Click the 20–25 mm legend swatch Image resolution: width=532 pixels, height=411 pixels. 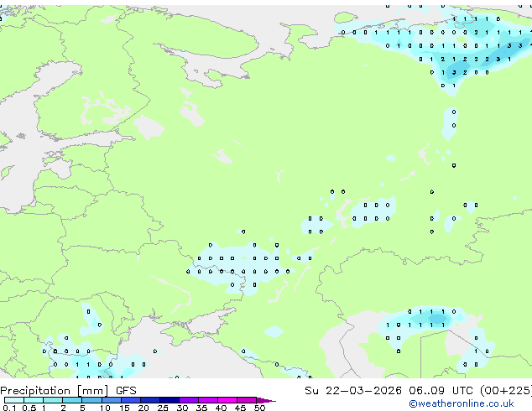pos(150,400)
